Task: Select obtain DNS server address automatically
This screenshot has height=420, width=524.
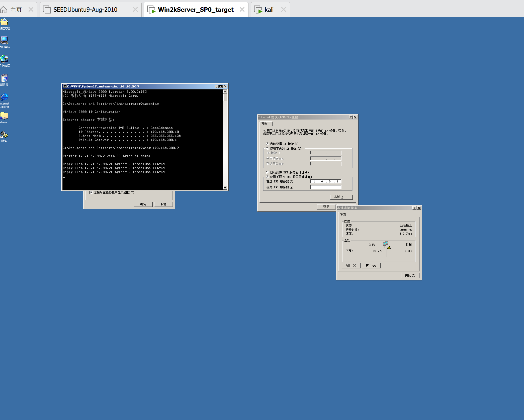Action: tap(267, 172)
